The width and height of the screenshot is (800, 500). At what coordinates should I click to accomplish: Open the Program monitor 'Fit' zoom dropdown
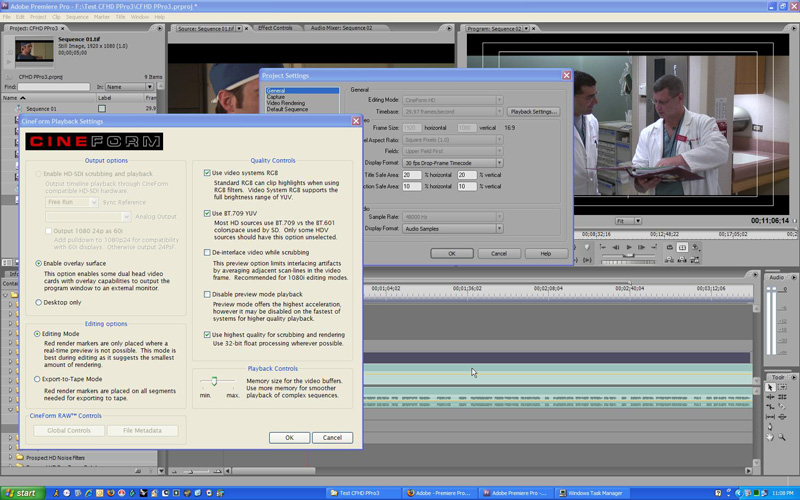pos(628,221)
